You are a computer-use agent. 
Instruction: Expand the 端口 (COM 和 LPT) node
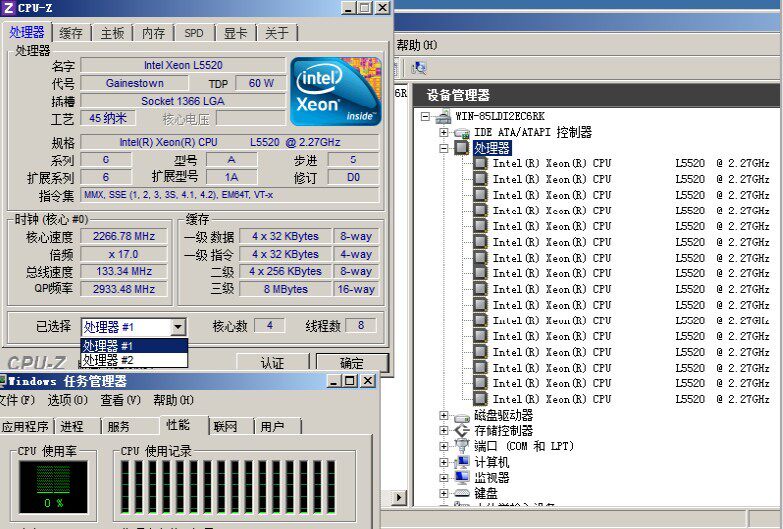pos(443,446)
